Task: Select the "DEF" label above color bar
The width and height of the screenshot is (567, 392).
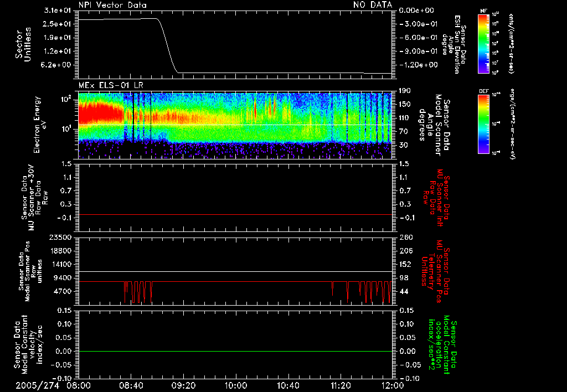Action: click(x=483, y=91)
